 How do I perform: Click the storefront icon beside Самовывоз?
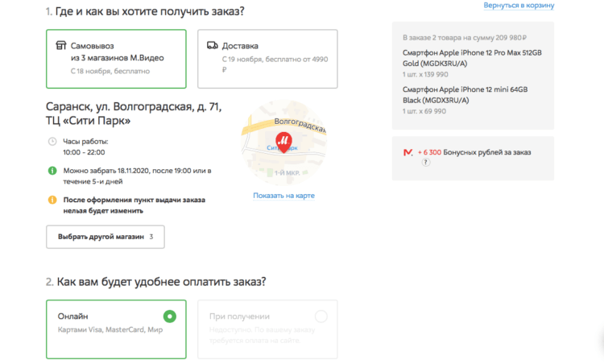[61, 45]
